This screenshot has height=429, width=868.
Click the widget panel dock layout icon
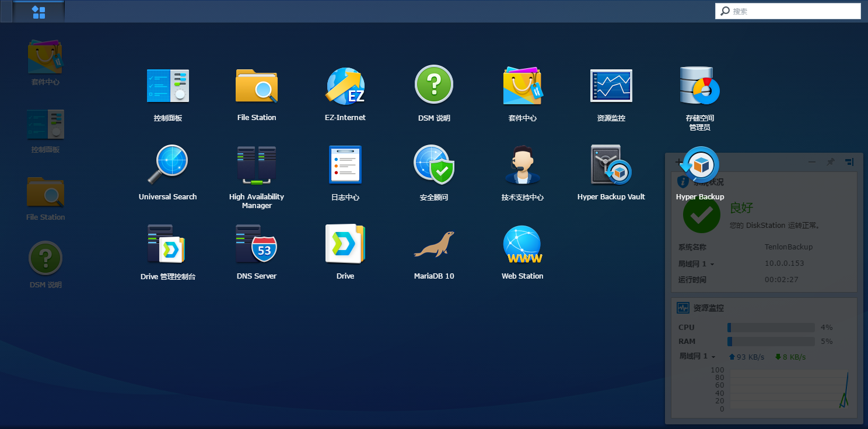coord(849,162)
